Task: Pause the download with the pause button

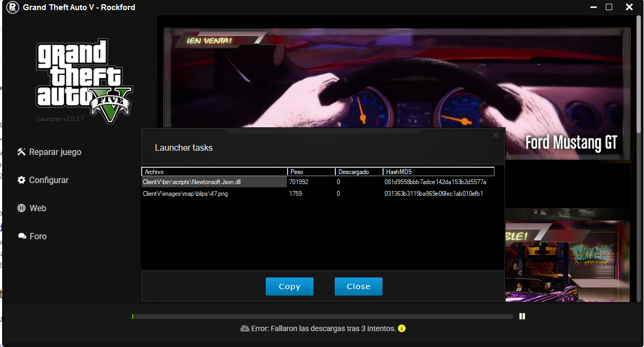Action: [x=522, y=316]
